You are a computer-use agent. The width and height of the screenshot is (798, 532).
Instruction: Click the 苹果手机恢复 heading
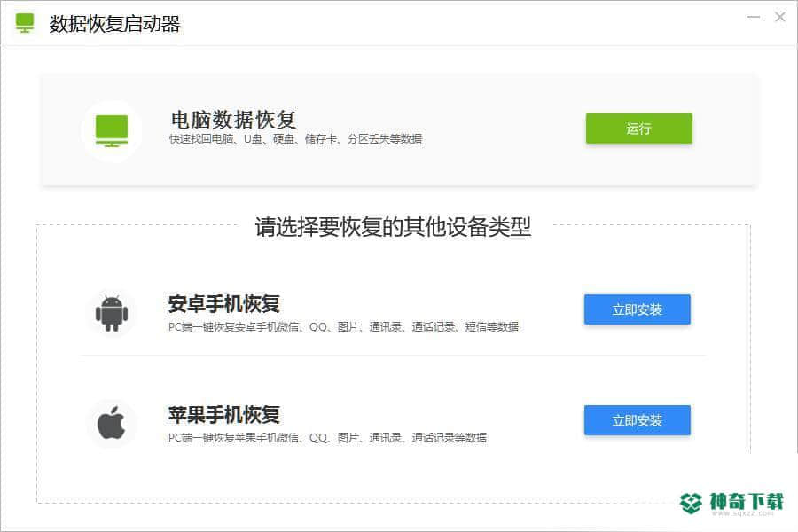(x=224, y=414)
